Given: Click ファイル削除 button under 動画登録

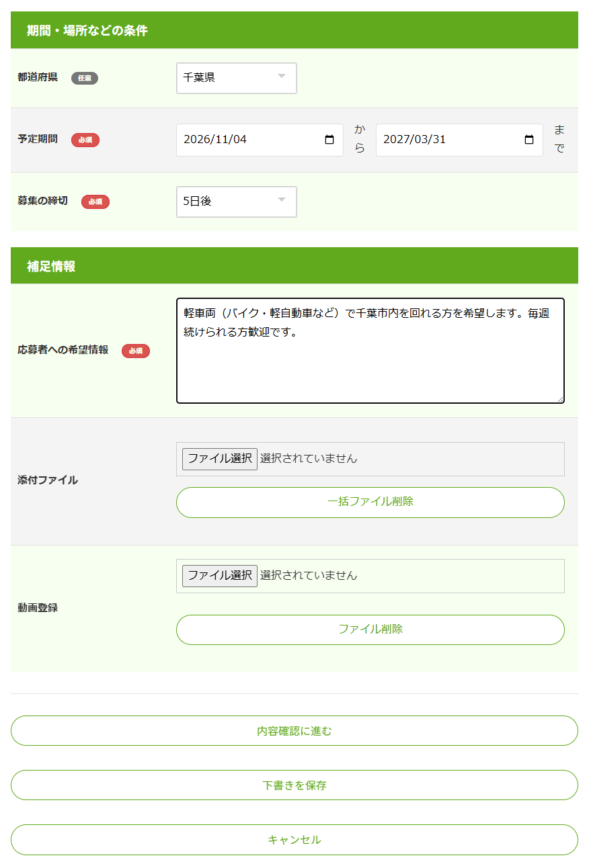Looking at the screenshot, I should (370, 630).
